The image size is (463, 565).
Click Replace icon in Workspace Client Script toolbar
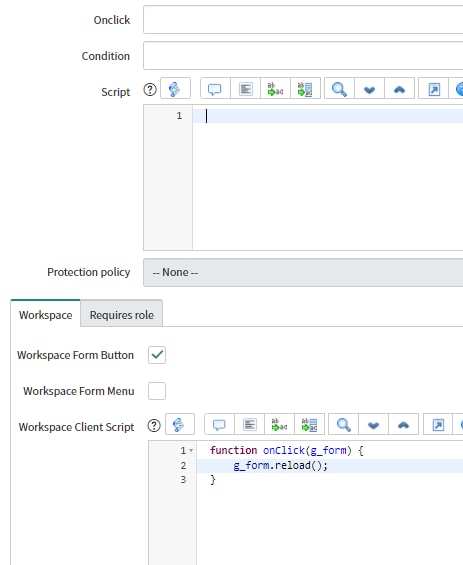pyautogui.click(x=279, y=424)
